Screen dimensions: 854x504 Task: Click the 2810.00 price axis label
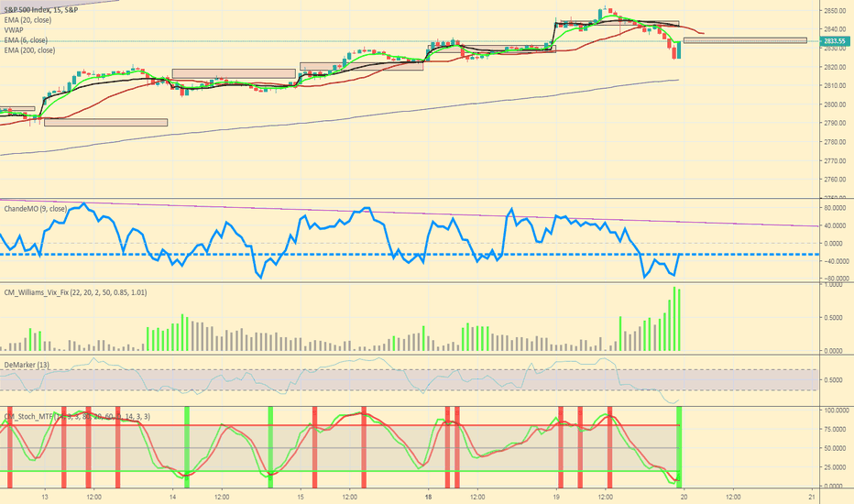[x=835, y=85]
